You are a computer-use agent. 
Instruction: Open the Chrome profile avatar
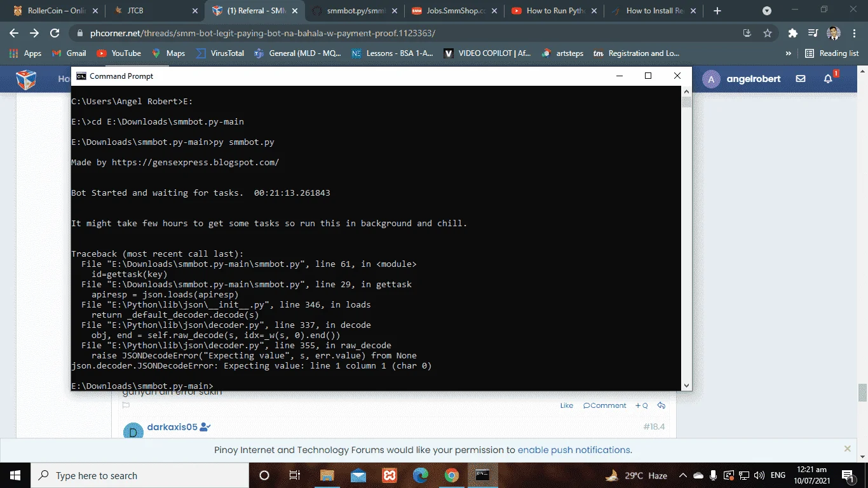point(834,33)
